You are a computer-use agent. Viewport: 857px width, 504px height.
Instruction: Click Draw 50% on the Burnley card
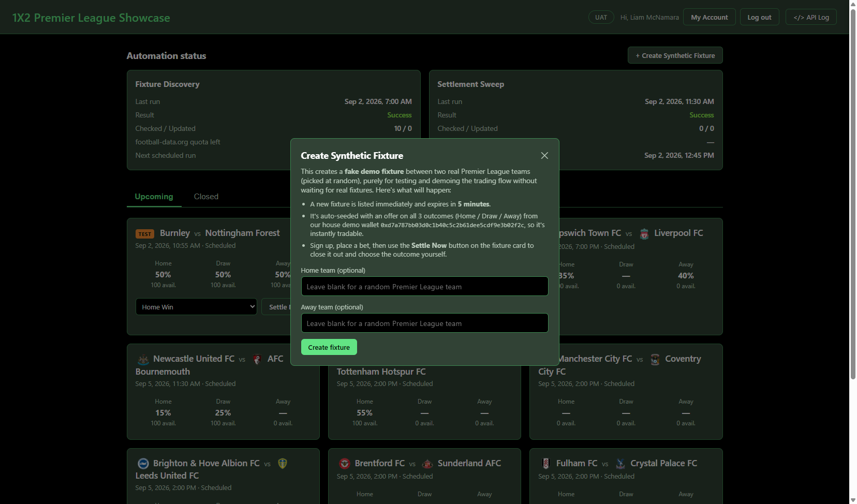tap(223, 274)
